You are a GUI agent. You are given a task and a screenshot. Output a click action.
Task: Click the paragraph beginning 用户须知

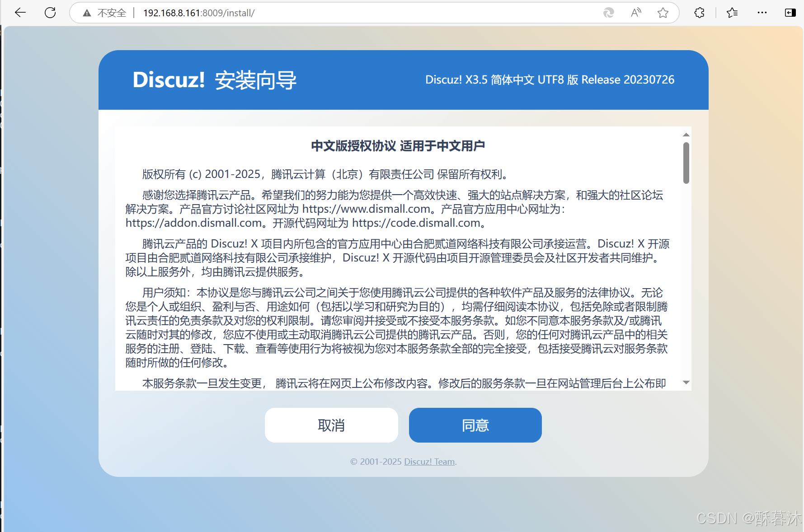coord(397,327)
